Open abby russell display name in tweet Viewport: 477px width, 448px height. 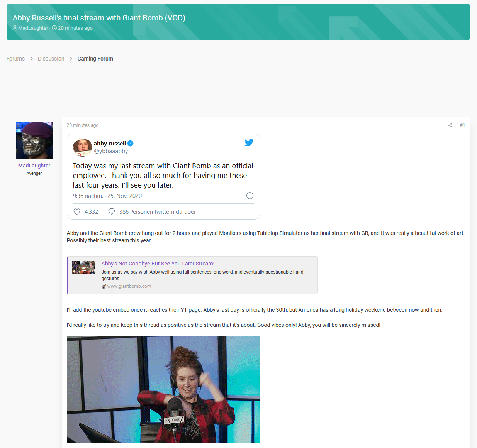coord(110,144)
